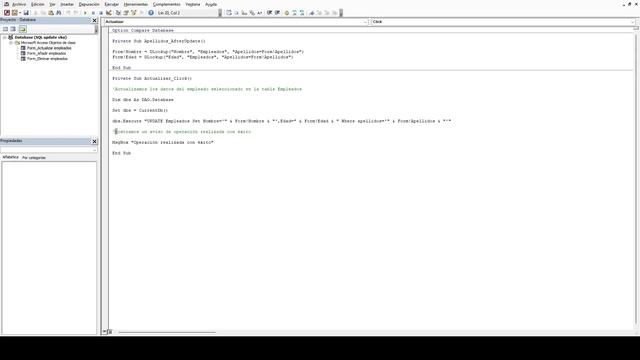This screenshot has height=360, width=640.
Task: Open the Insertar menu
Action: tap(67, 4)
